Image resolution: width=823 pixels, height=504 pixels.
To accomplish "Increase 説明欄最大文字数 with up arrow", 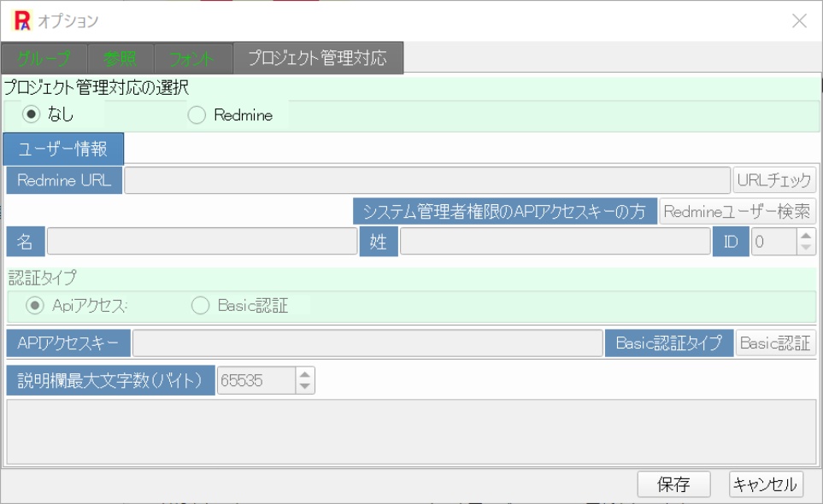I will (305, 374).
